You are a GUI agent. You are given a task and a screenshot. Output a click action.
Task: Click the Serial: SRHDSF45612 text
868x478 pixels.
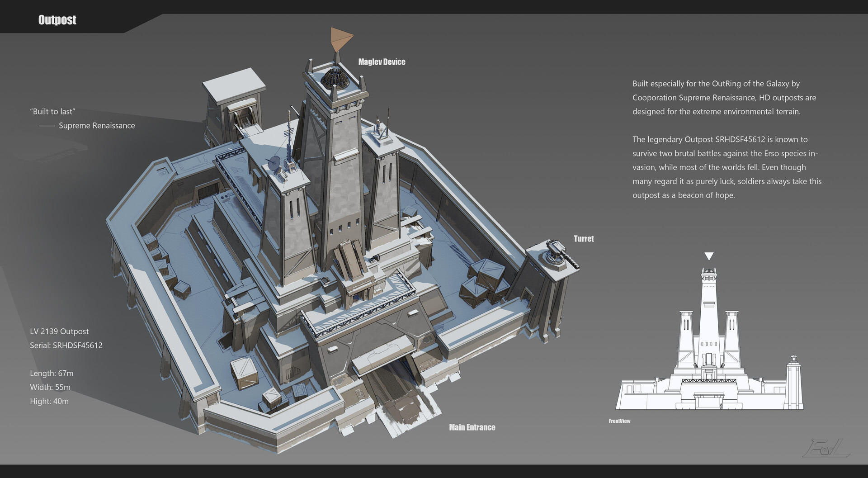pyautogui.click(x=66, y=345)
